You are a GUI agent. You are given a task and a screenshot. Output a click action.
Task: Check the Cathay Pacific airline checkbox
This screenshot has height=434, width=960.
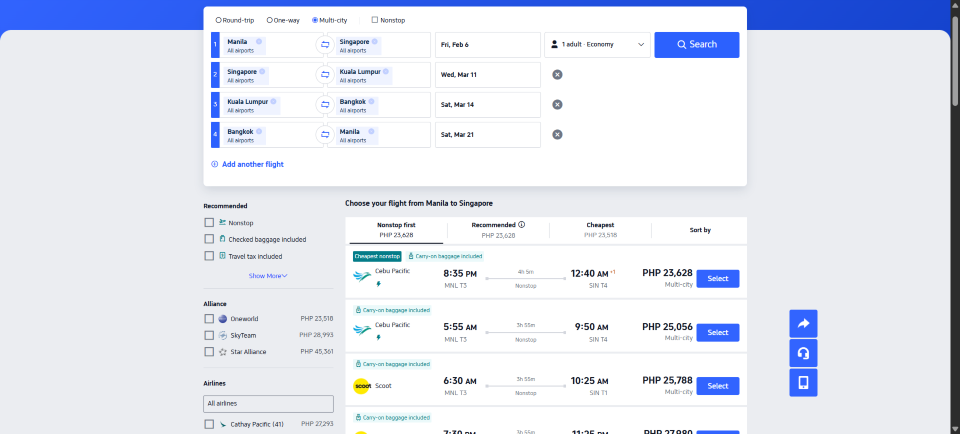pos(209,424)
